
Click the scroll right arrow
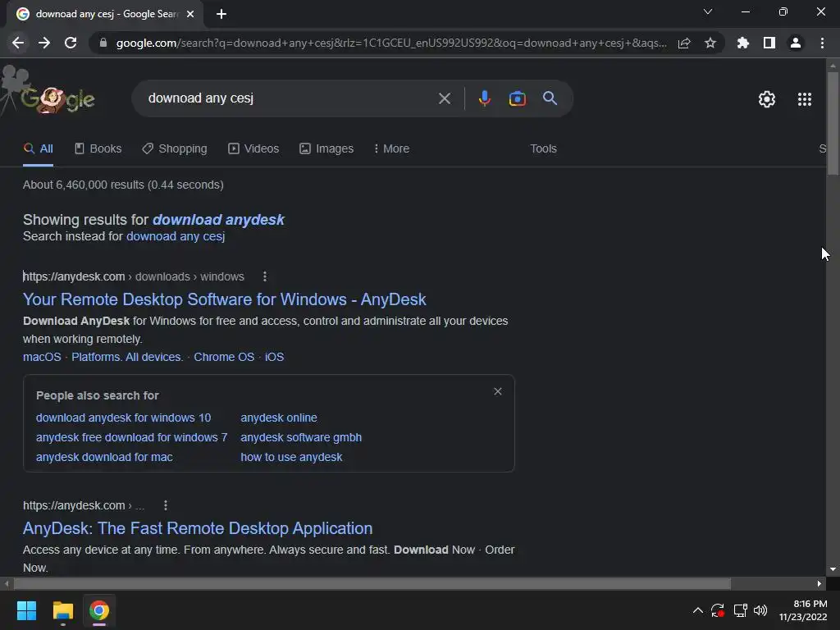tap(819, 583)
